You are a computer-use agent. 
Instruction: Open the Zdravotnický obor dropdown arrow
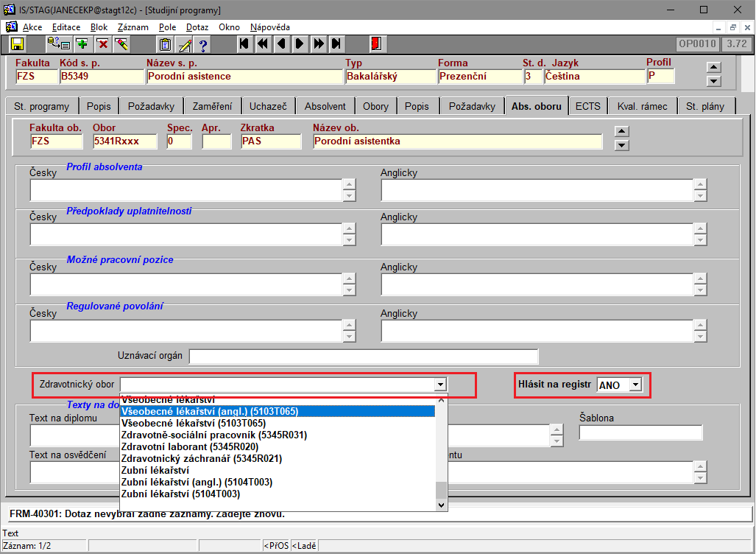coord(439,385)
